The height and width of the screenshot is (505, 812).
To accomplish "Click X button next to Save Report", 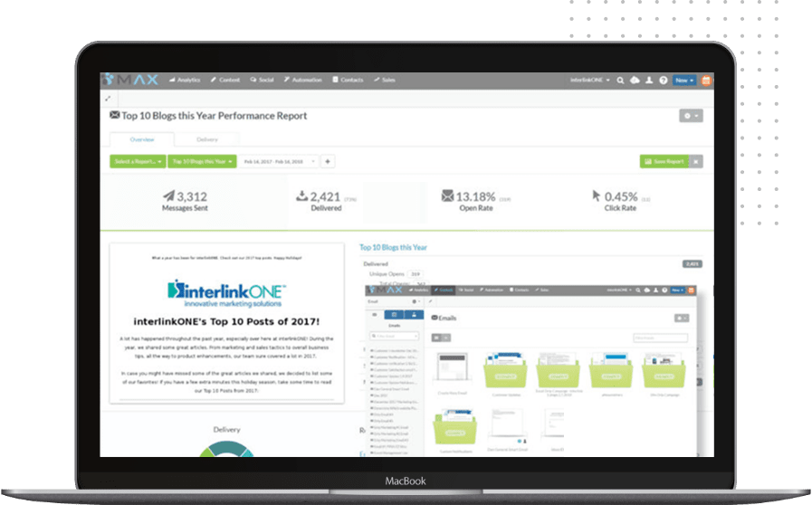I will click(696, 162).
